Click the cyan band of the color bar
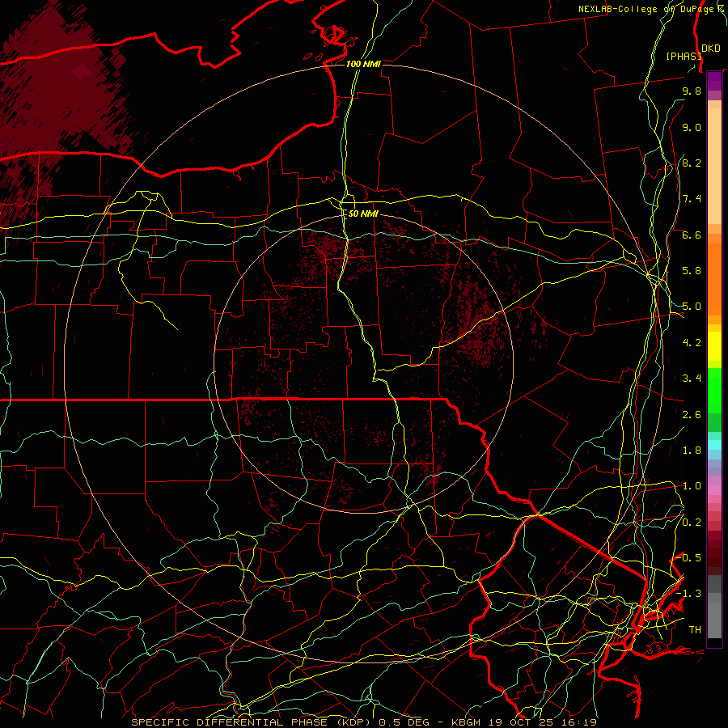 [714, 445]
